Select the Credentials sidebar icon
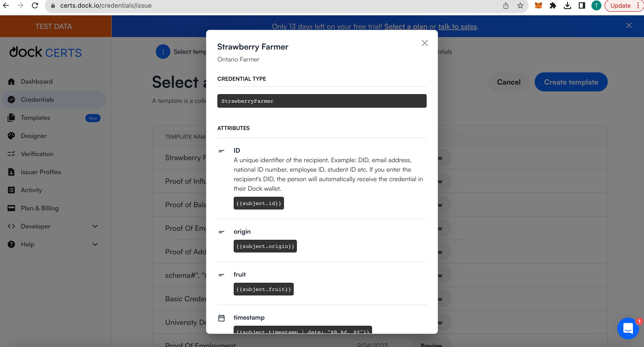This screenshot has height=347, width=644. 11,100
